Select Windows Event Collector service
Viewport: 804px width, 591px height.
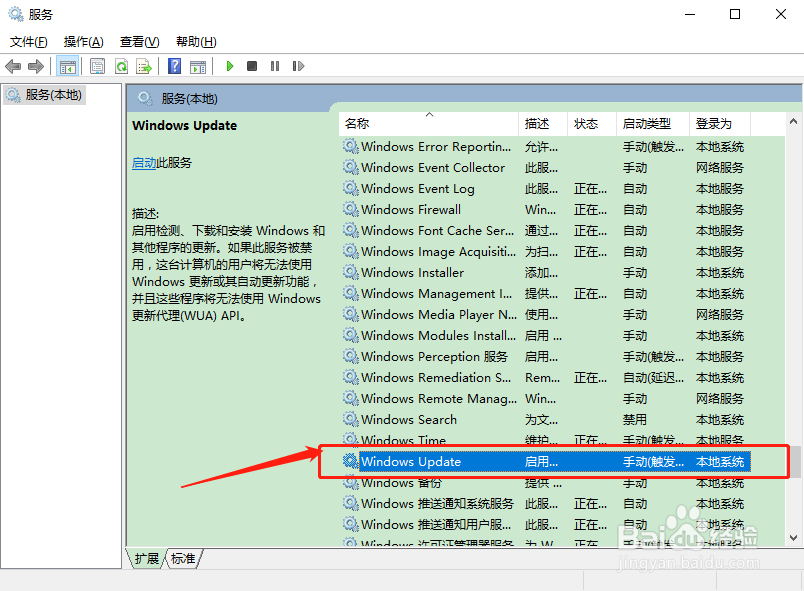click(546, 168)
